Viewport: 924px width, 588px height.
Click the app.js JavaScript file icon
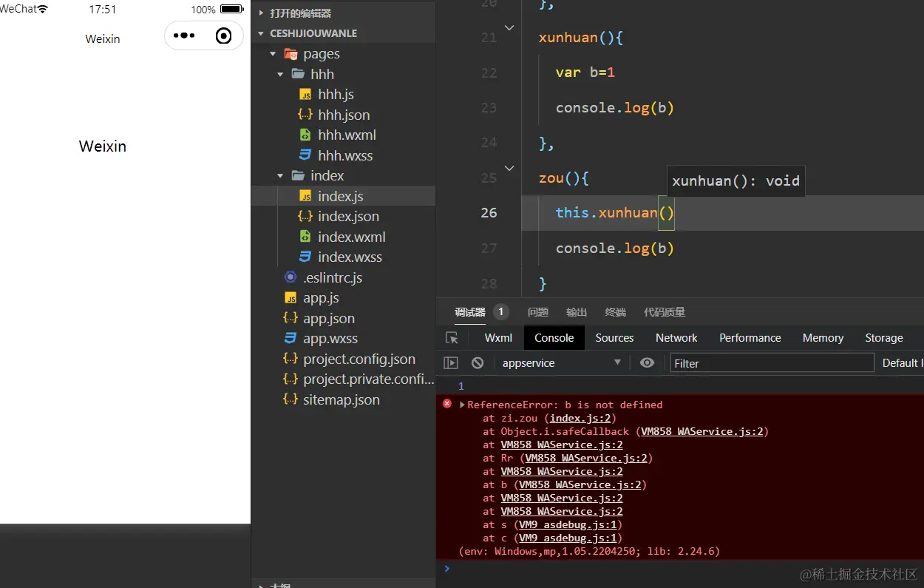tap(291, 298)
